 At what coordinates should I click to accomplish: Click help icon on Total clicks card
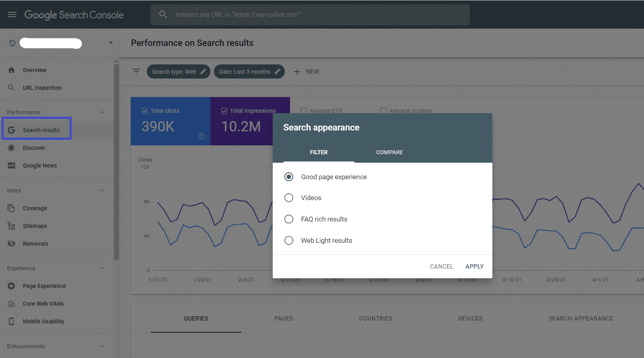pos(202,136)
